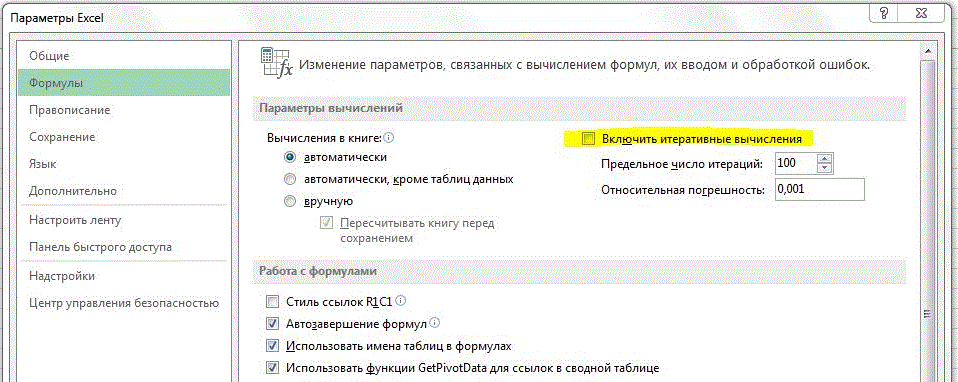Image resolution: width=958 pixels, height=382 pixels.
Task: Increase the iteration limit with up arrow
Action: 825,159
